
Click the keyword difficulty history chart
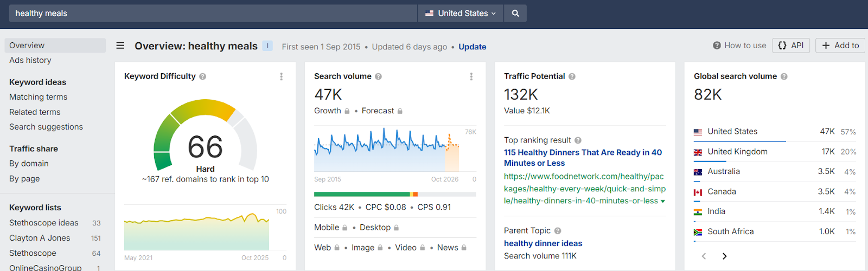point(197,231)
